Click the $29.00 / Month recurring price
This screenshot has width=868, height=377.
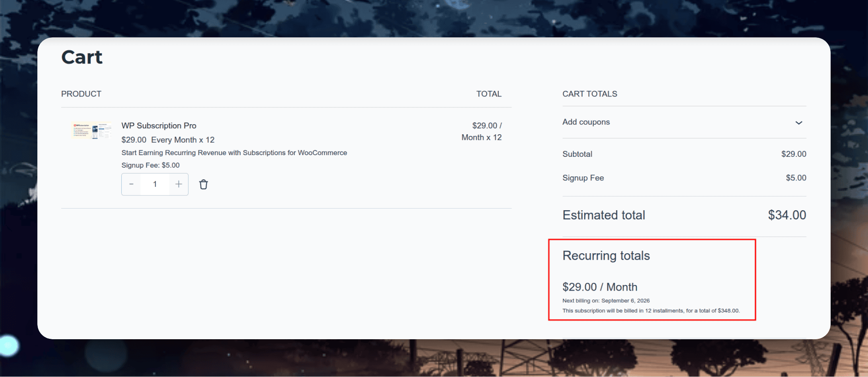(600, 287)
